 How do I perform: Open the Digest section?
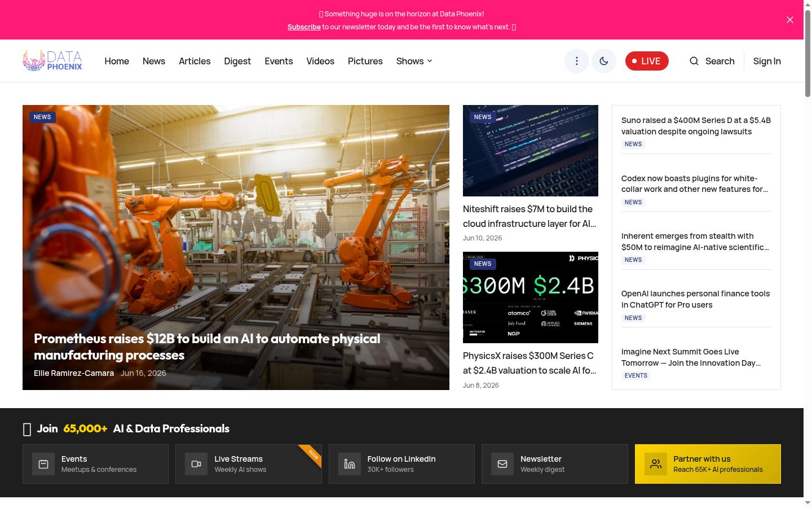pos(237,61)
